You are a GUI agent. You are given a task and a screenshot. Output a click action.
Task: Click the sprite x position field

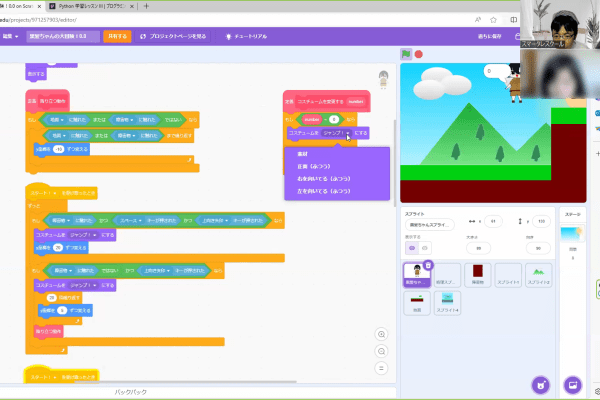(x=493, y=221)
